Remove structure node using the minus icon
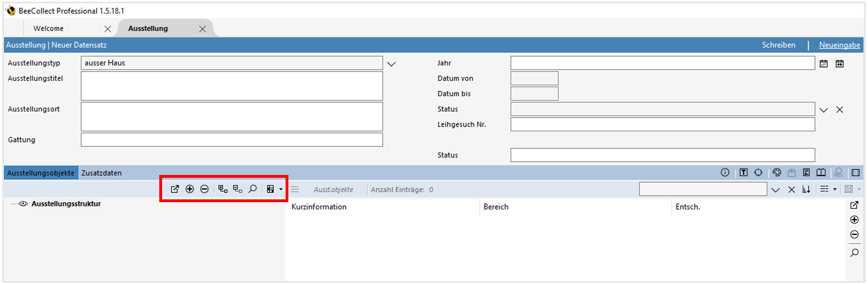The height and width of the screenshot is (284, 868). [x=205, y=189]
